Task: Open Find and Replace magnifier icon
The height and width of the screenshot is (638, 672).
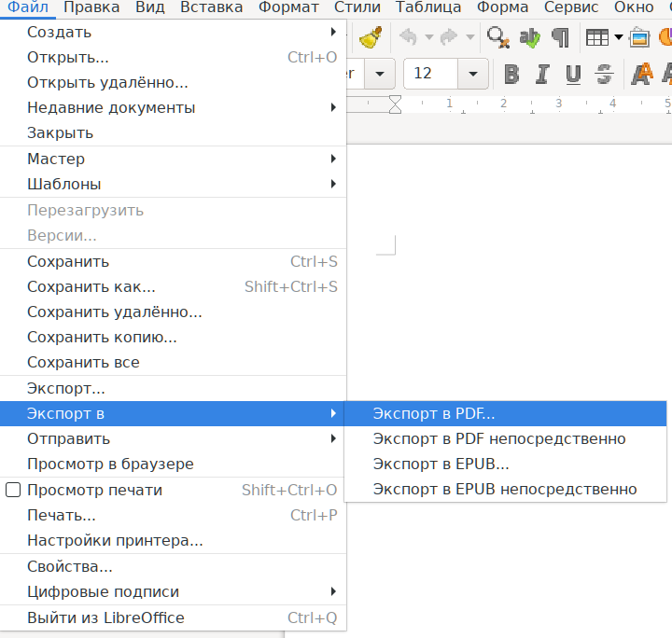Action: point(498,37)
